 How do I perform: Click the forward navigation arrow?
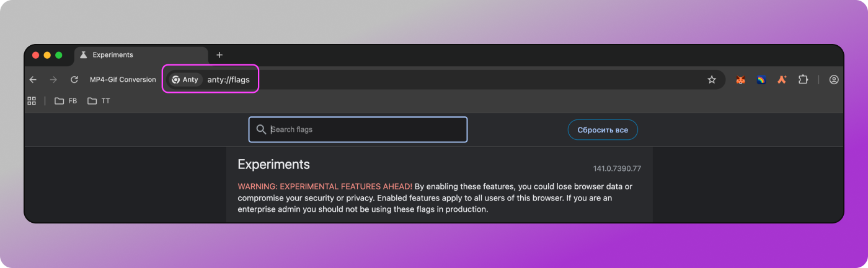pyautogui.click(x=53, y=80)
